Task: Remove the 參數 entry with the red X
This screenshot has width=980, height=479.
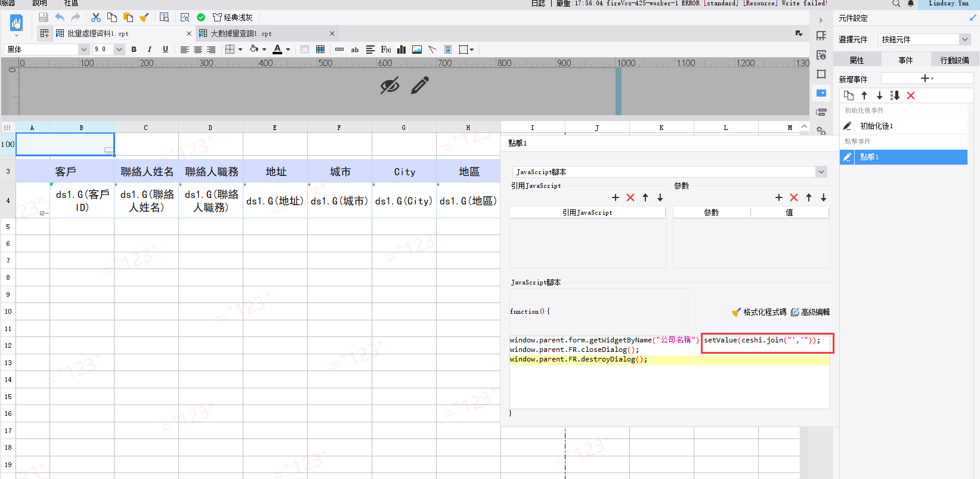Action: pos(794,197)
